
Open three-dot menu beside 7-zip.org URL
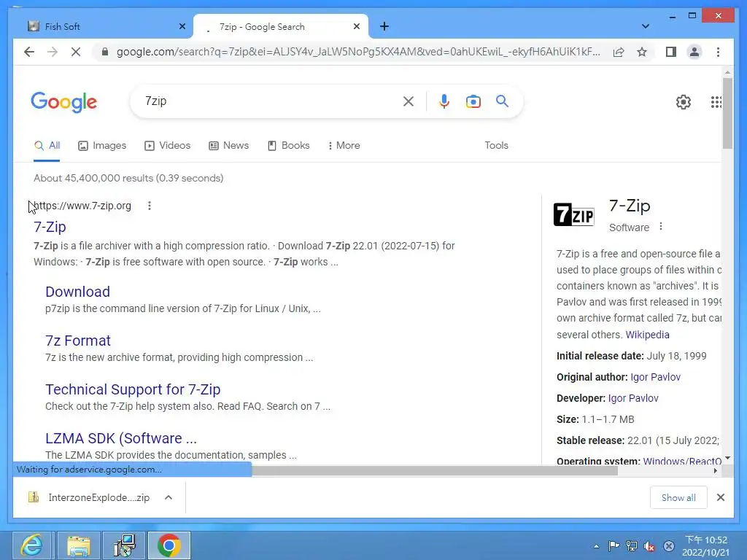pyautogui.click(x=150, y=206)
